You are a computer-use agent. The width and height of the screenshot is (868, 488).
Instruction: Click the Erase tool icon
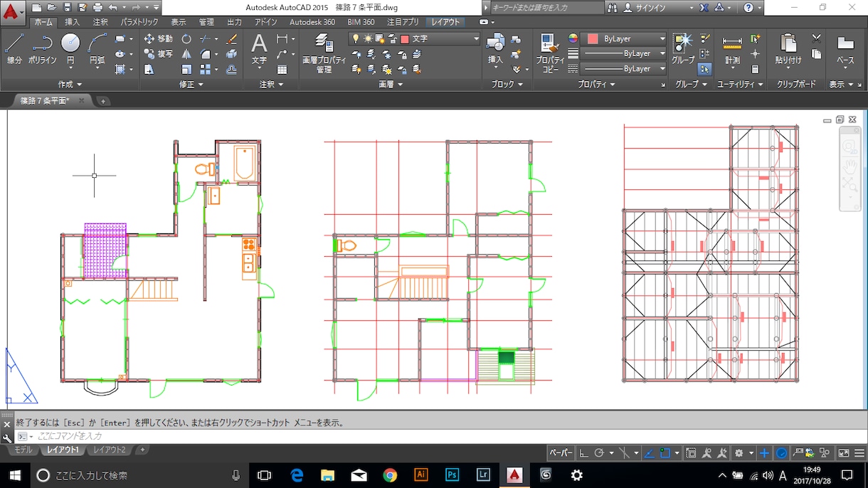231,38
